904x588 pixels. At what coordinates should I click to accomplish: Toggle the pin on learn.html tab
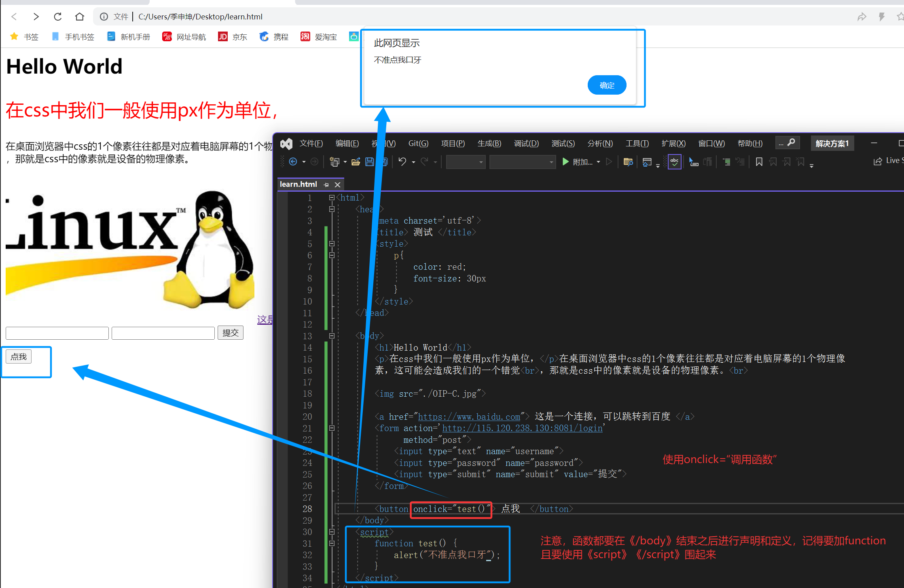(x=326, y=185)
